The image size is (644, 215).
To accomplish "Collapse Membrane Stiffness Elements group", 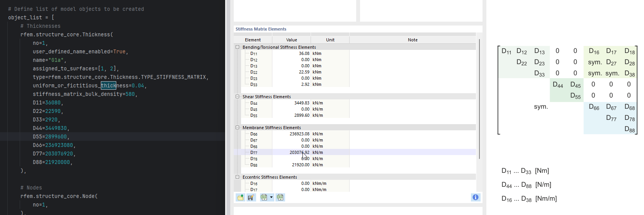I will coord(238,128).
